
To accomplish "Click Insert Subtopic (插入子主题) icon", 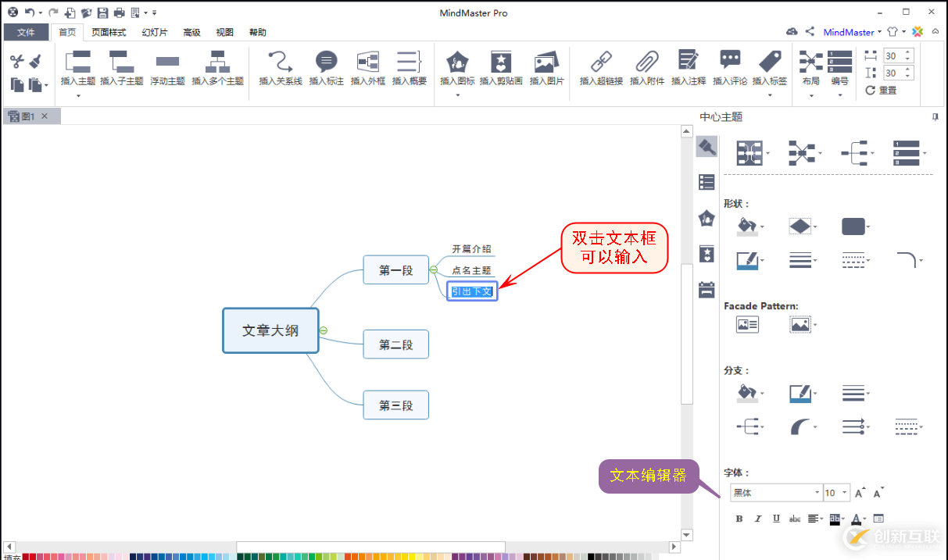I will click(121, 61).
